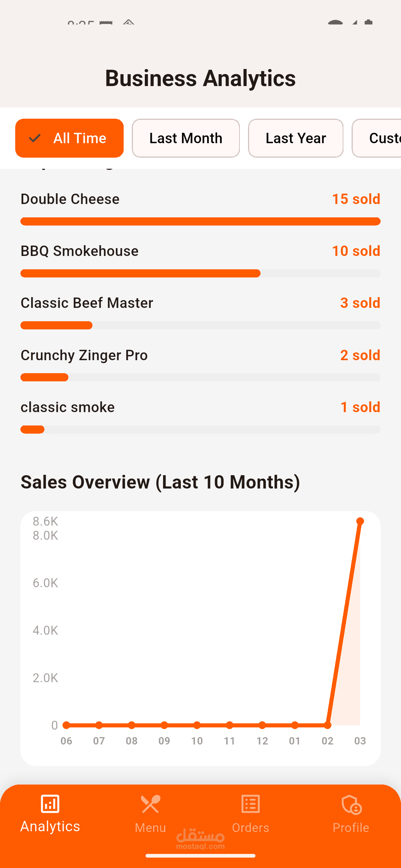Screen dimensions: 401x868
Task: Click the peak data point for month 03
Action: pos(360,521)
